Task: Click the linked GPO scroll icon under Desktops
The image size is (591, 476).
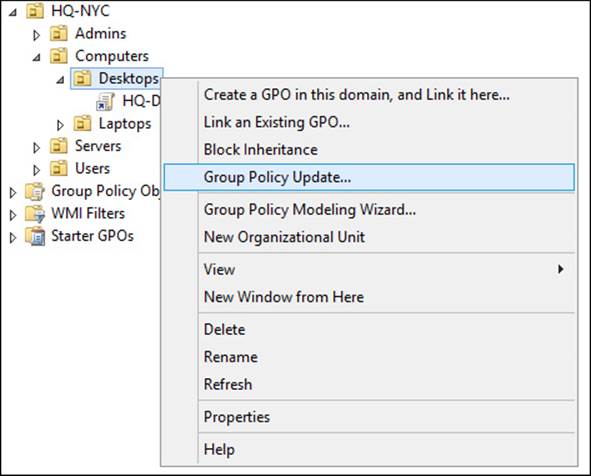Action: 105,102
